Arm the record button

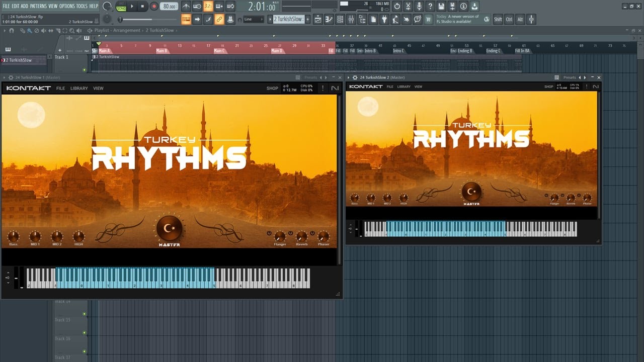(154, 7)
